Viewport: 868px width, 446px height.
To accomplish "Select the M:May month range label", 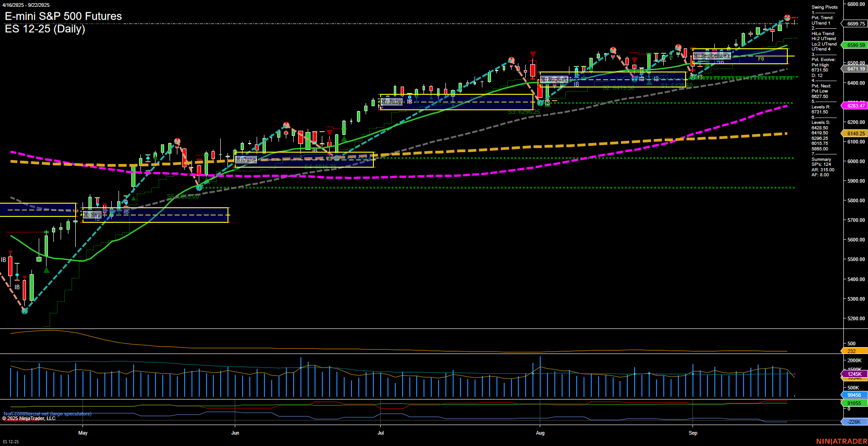I will click(x=93, y=215).
